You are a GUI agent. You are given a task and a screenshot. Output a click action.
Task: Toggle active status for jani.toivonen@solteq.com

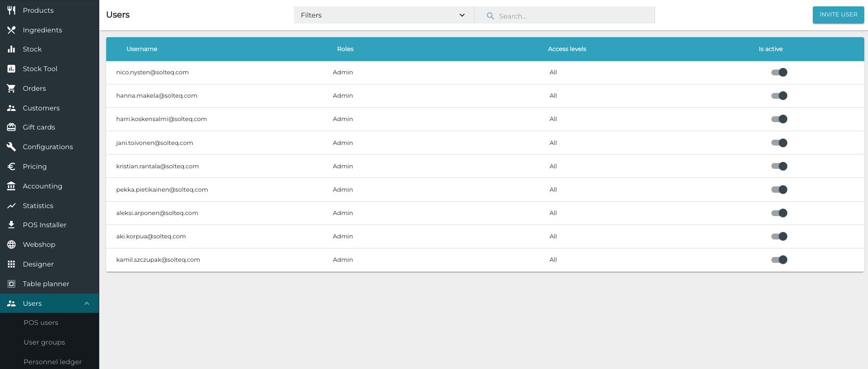[x=779, y=143]
